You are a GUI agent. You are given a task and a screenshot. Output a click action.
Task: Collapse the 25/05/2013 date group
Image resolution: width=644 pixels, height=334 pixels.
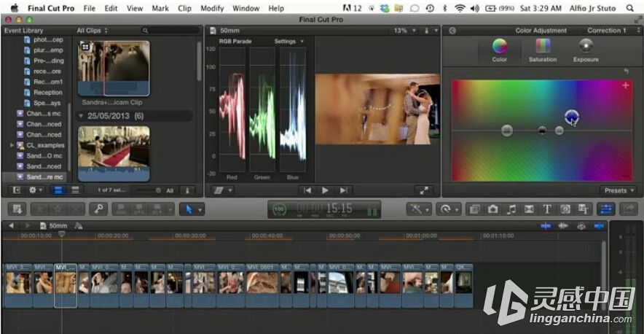(80, 116)
